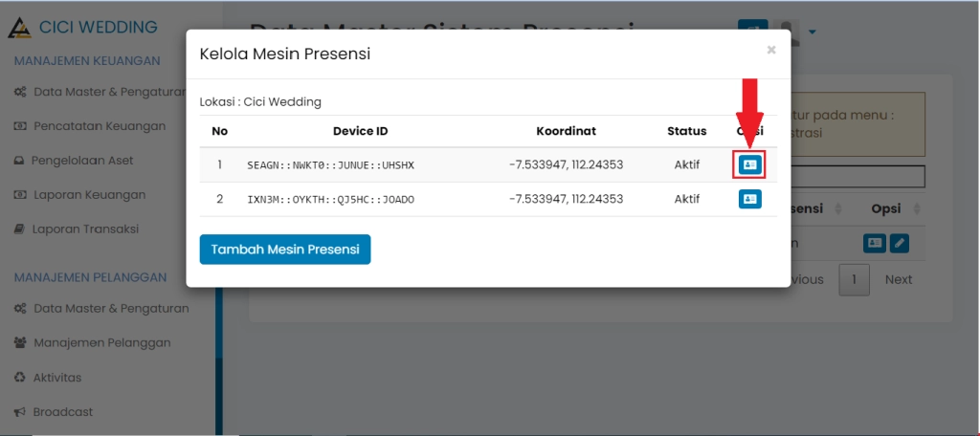Close the Kelola Mesin Presensi dialog
Image resolution: width=980 pixels, height=436 pixels.
(770, 50)
